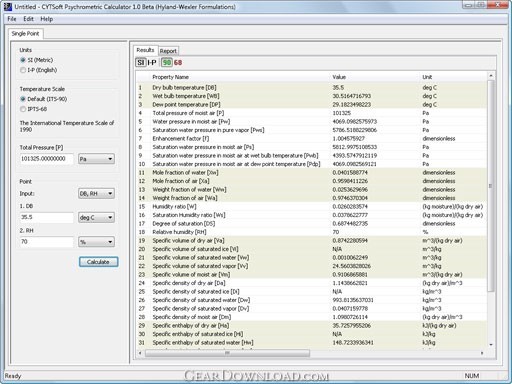The image size is (512, 384).
Task: Select the green 90 temperature scale button
Action: click(167, 62)
